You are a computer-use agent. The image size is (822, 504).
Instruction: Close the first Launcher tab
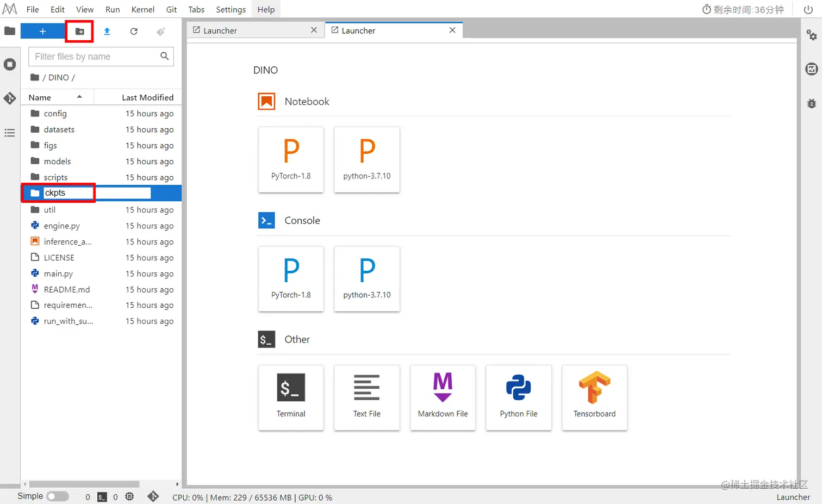[x=314, y=30]
